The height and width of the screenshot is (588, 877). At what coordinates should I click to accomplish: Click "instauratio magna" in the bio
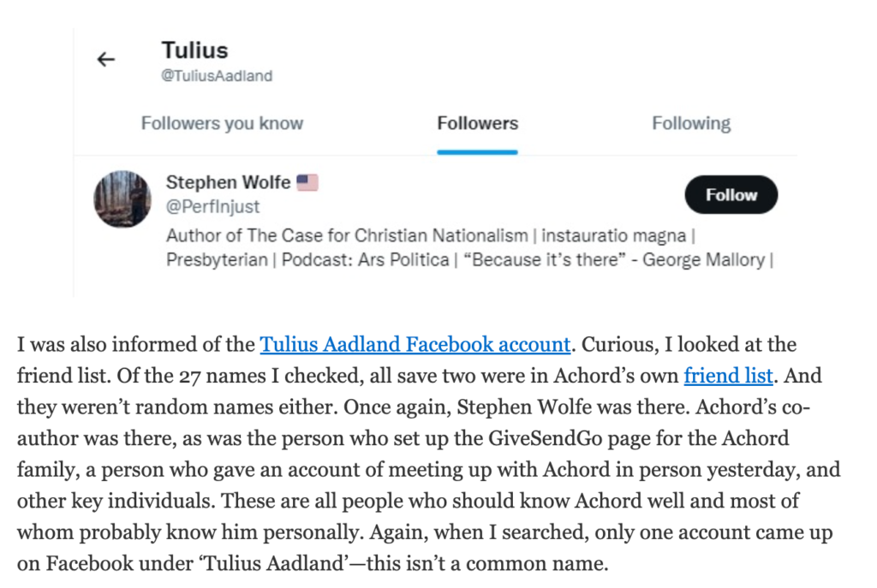pyautogui.click(x=613, y=236)
